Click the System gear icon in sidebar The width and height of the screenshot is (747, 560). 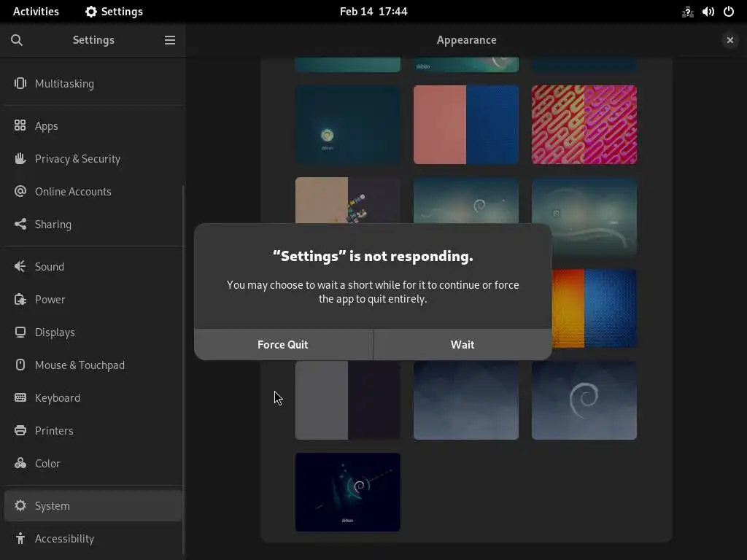(20, 505)
